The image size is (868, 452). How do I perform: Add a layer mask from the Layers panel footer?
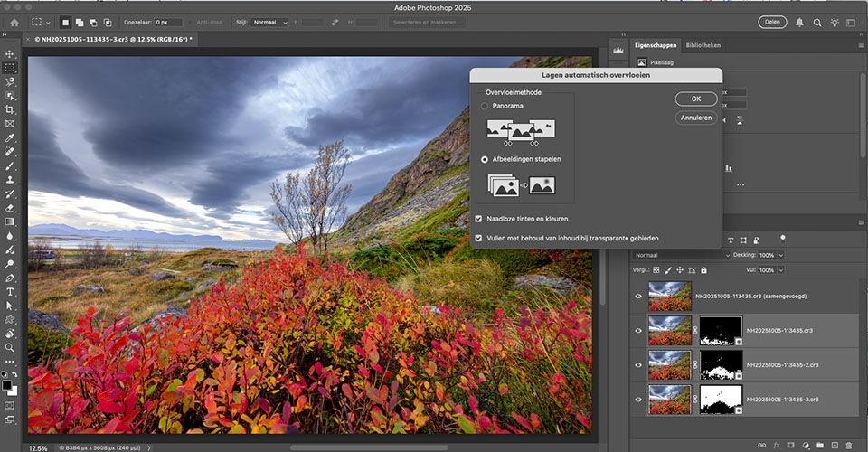point(790,445)
